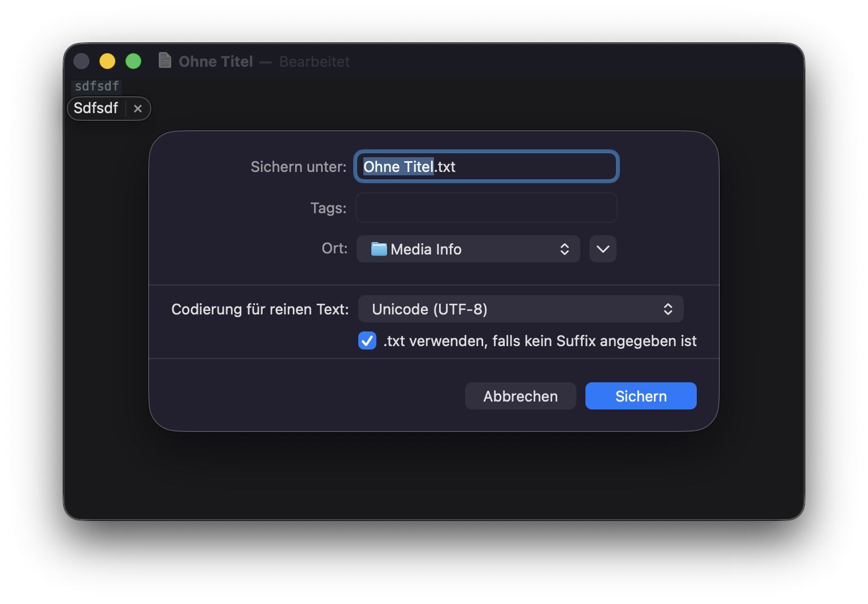This screenshot has height=604, width=868.
Task: Click the Media Info folder icon
Action: click(379, 249)
